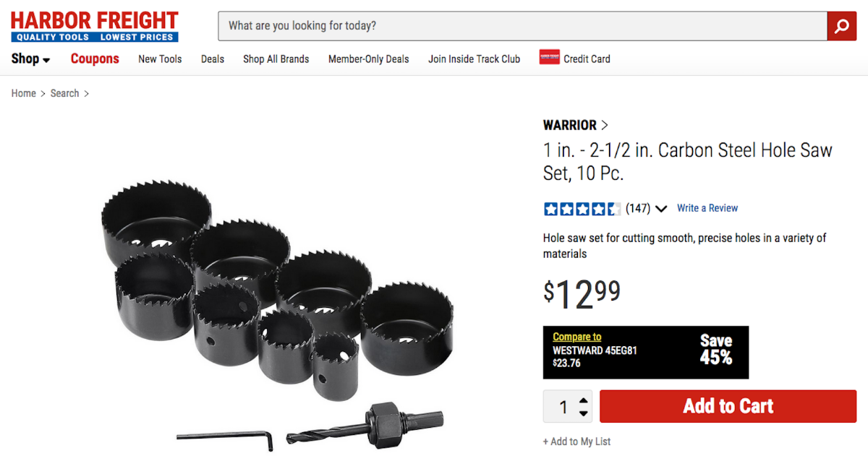View Member-Only Deals
The width and height of the screenshot is (868, 461).
[368, 59]
